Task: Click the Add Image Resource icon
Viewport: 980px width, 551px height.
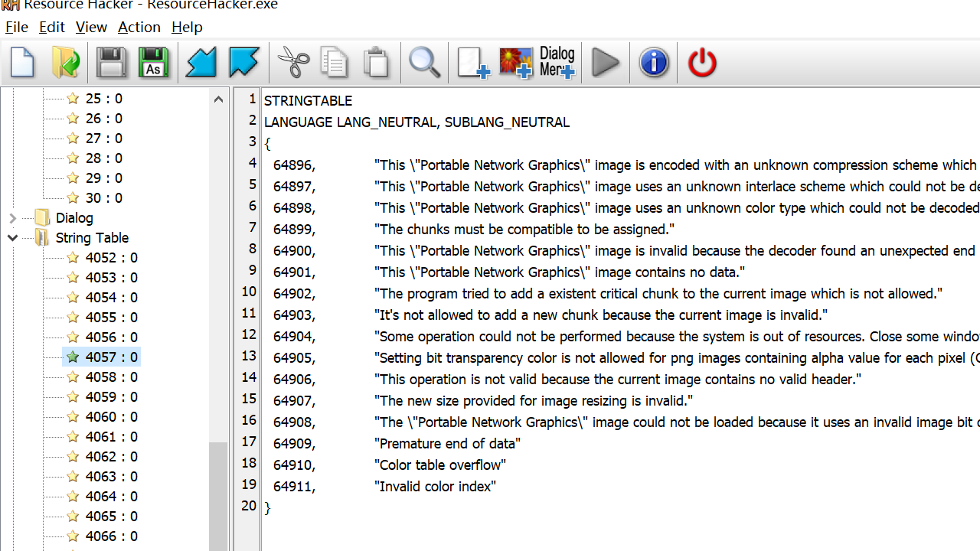Action: click(515, 63)
